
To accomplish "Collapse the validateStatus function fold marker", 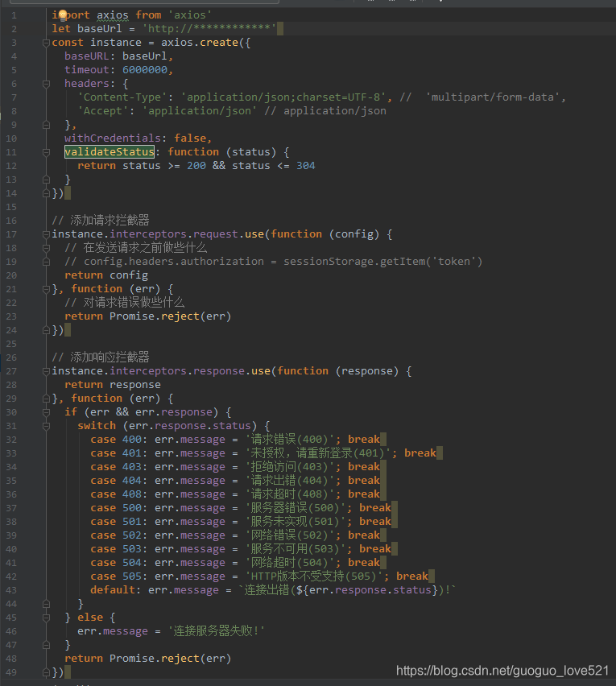I will [x=46, y=152].
